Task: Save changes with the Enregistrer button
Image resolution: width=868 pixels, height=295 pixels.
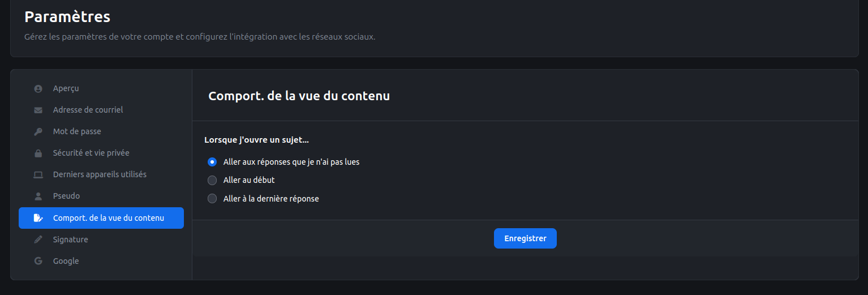Action: [525, 238]
